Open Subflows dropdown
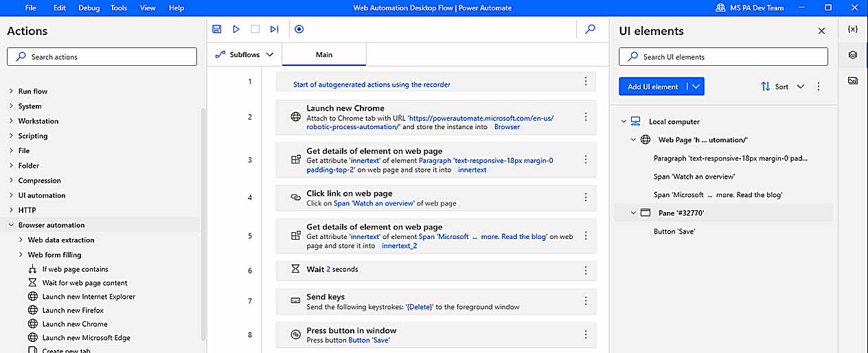 point(244,54)
